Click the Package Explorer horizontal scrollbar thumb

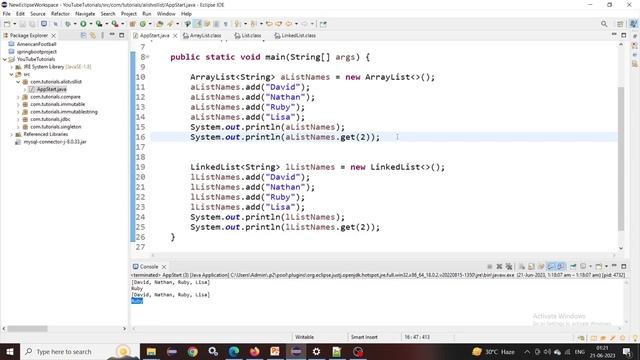(x=27, y=328)
